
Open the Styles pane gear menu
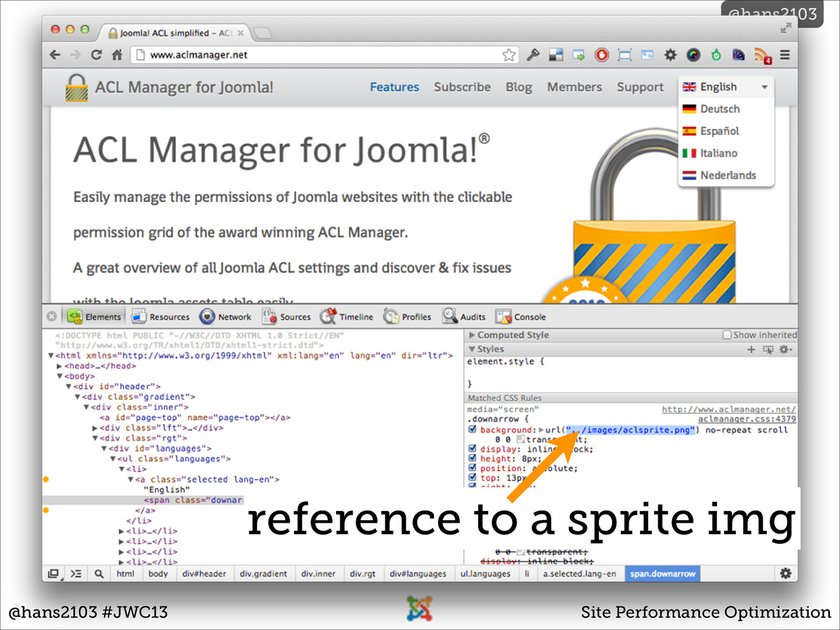(785, 349)
